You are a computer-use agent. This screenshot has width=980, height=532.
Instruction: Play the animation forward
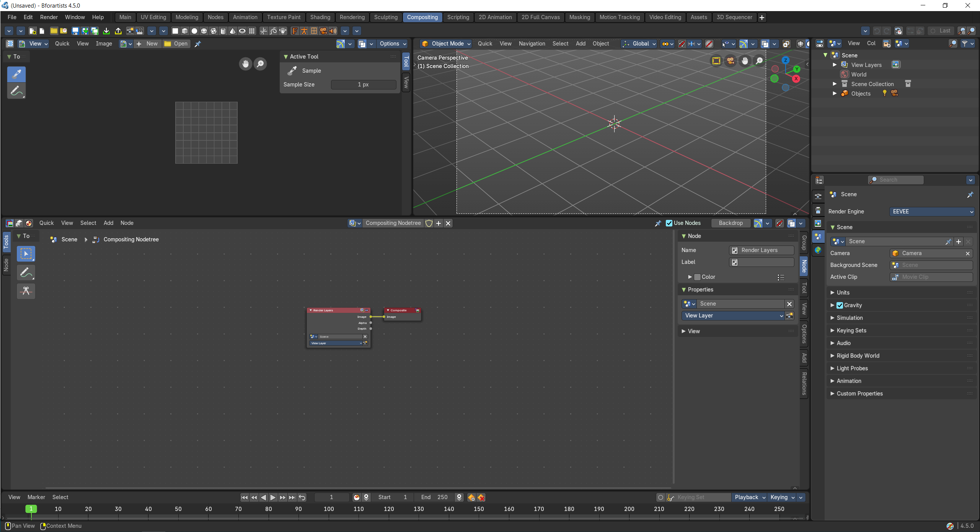click(x=273, y=497)
